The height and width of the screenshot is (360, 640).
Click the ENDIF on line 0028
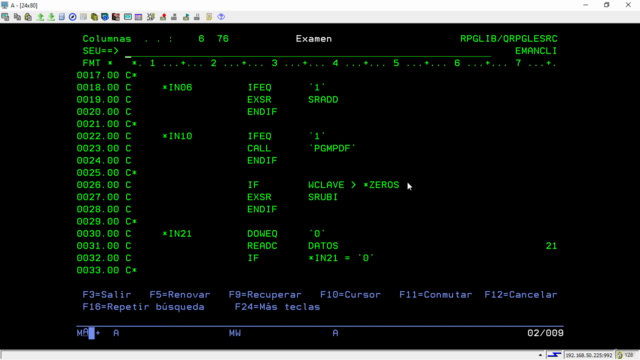pyautogui.click(x=262, y=209)
